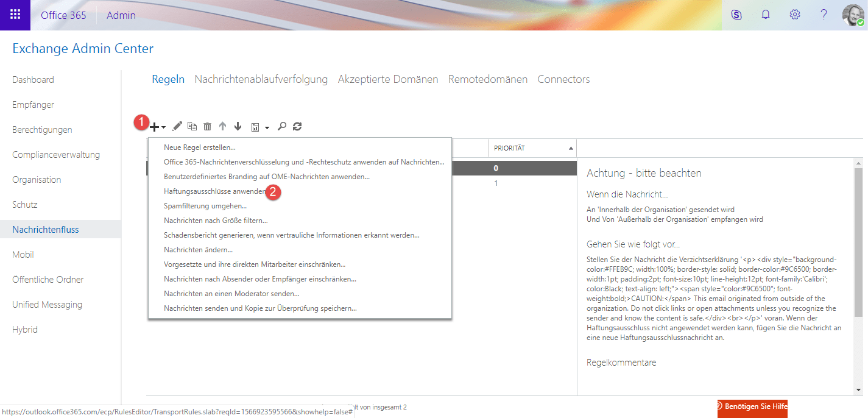This screenshot has height=418, width=868.
Task: Choose 'Neue Regel erstellen...' from the menu
Action: [200, 147]
